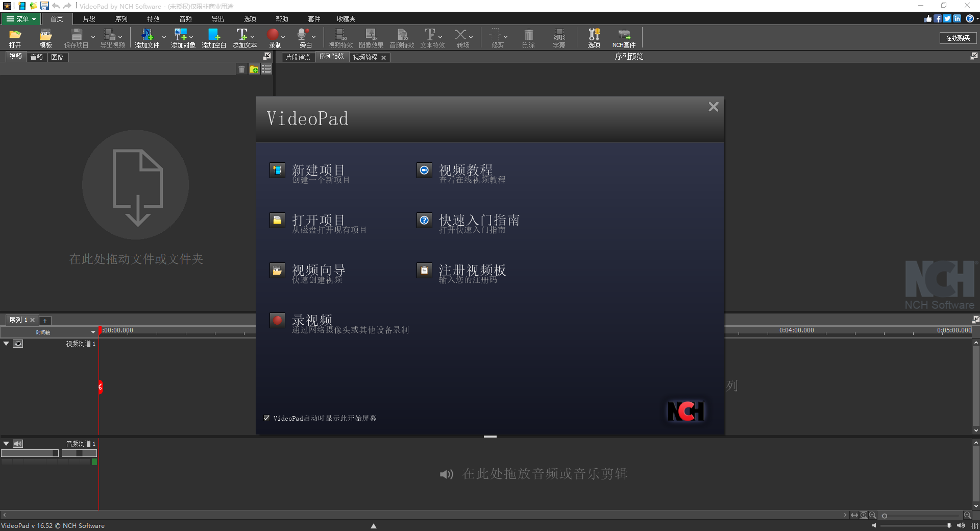Select the 音频 media bin tab
The image size is (980, 531).
pos(36,57)
